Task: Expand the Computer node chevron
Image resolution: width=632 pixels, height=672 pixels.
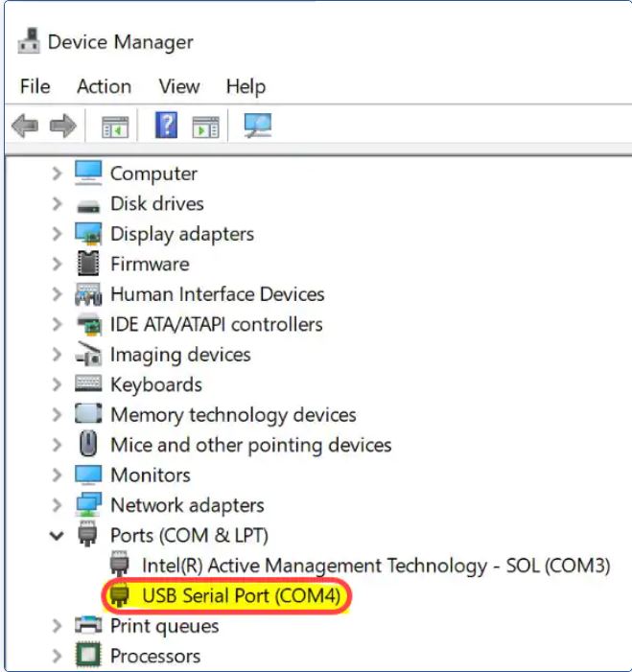Action: [x=57, y=174]
